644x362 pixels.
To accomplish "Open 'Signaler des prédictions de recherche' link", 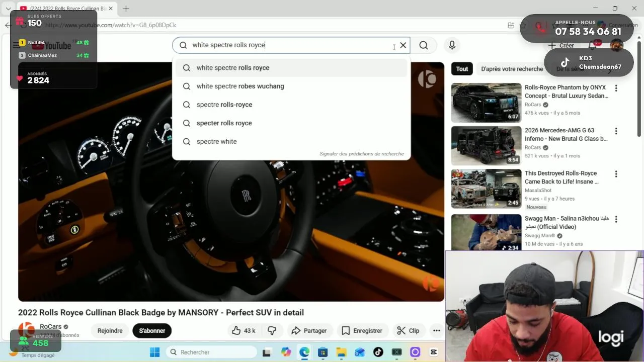I will coord(362,154).
